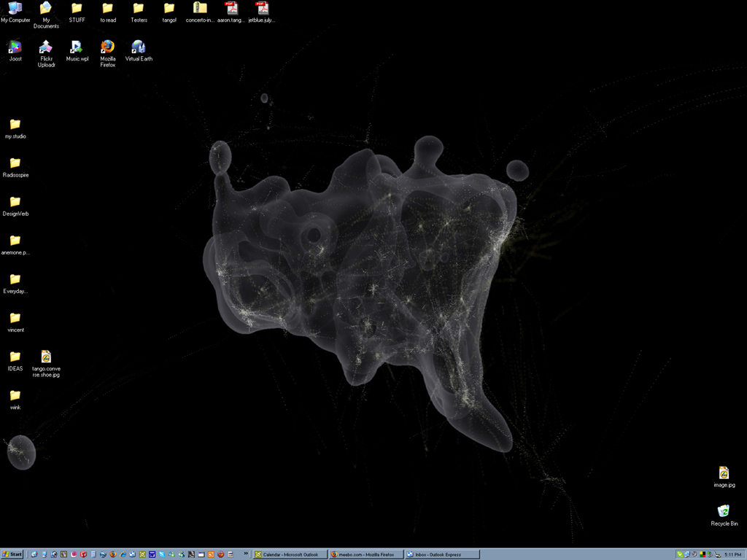Select the 'to read' folder
Viewport: 747px width, 560px height.
[108, 12]
